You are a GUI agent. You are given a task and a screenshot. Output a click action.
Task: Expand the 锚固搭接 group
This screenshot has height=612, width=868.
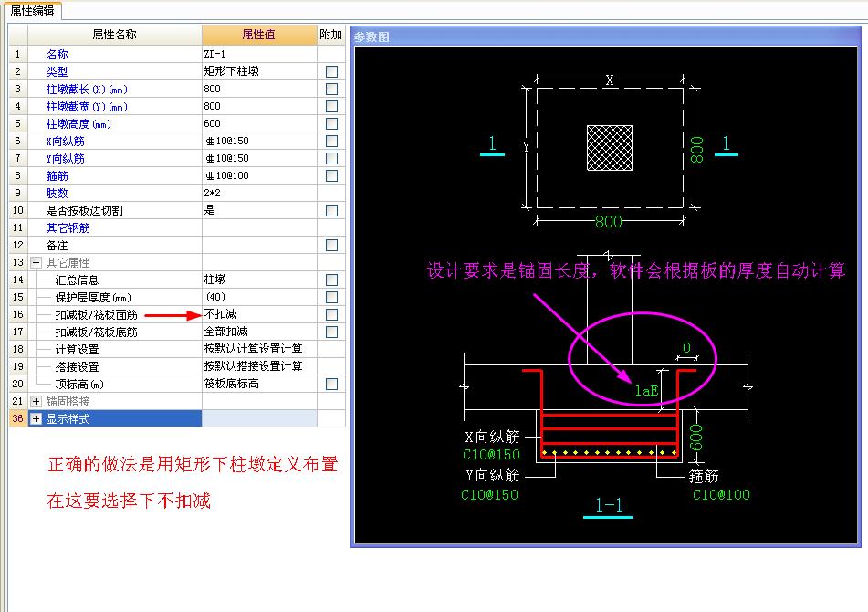[x=36, y=401]
